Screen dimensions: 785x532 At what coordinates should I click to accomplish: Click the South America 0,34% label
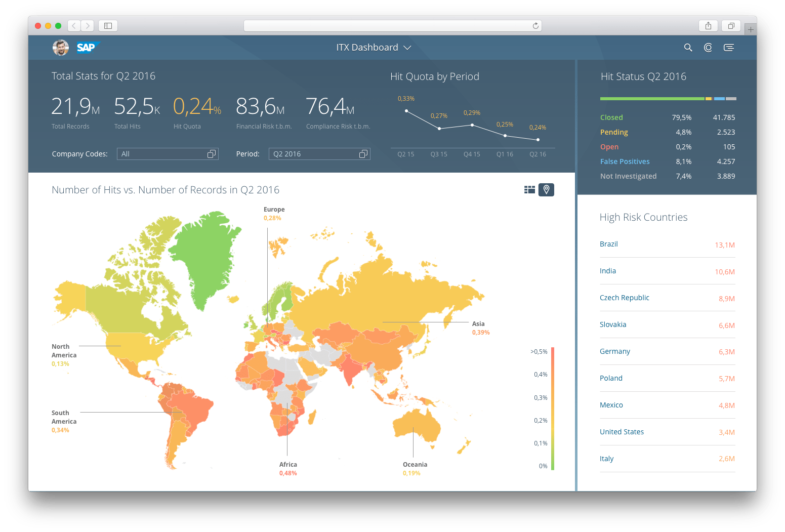click(64, 422)
